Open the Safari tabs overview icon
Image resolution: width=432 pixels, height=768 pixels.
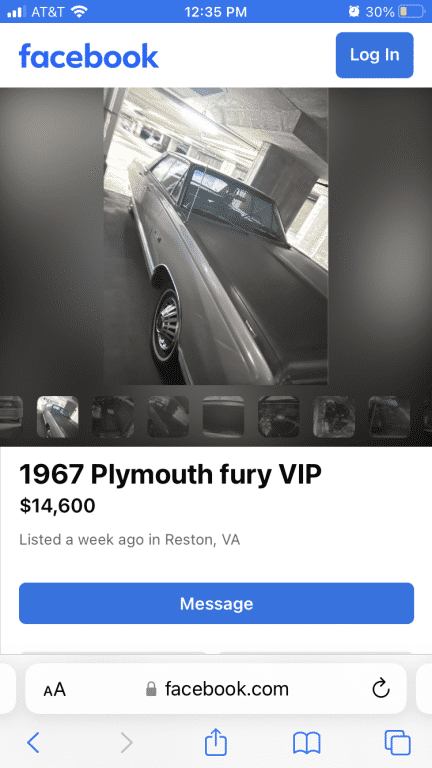(x=397, y=743)
